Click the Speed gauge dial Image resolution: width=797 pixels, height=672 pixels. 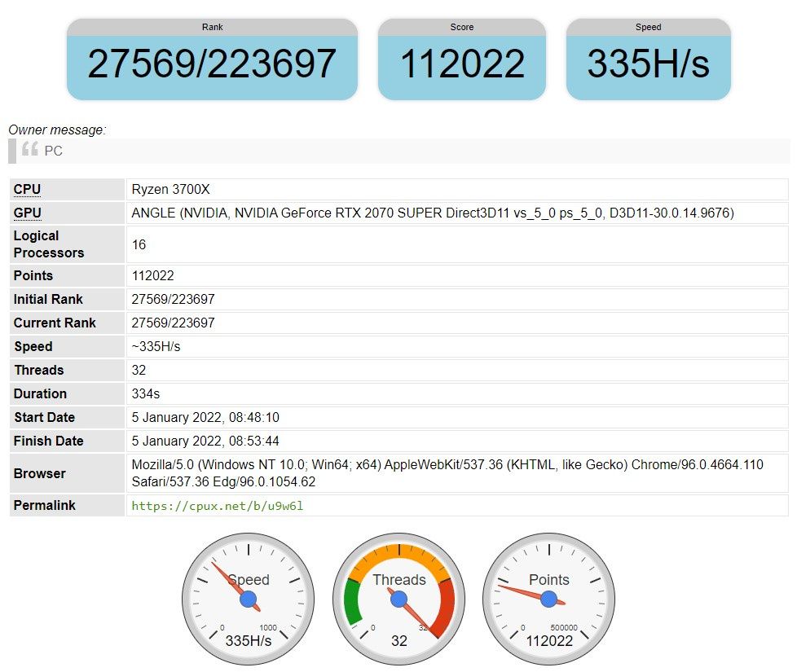248,599
